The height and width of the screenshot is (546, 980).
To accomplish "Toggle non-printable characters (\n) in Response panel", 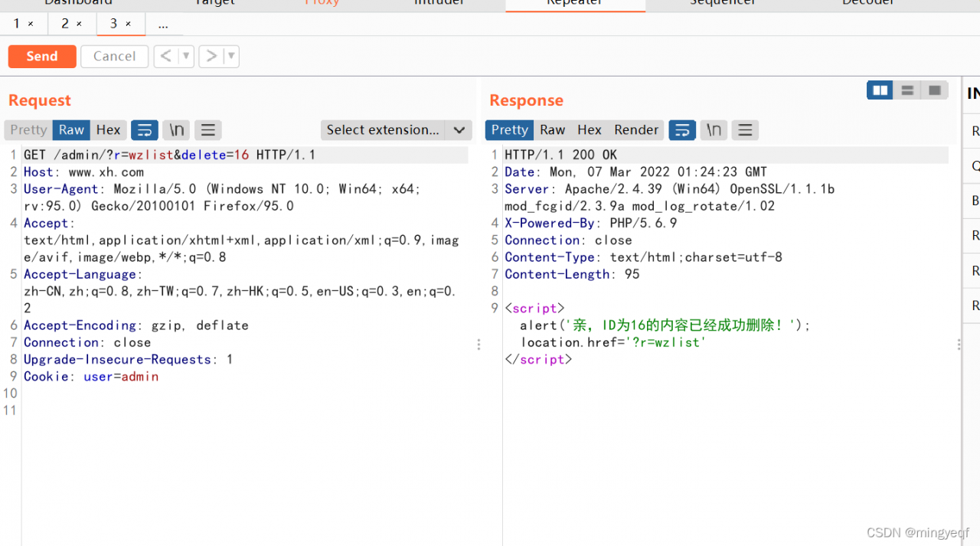I will click(x=714, y=130).
